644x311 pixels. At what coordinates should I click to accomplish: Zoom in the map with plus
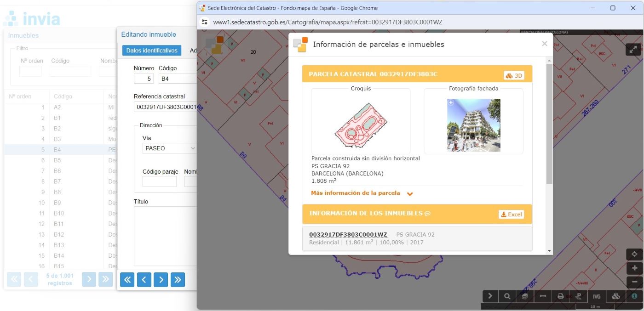click(634, 268)
